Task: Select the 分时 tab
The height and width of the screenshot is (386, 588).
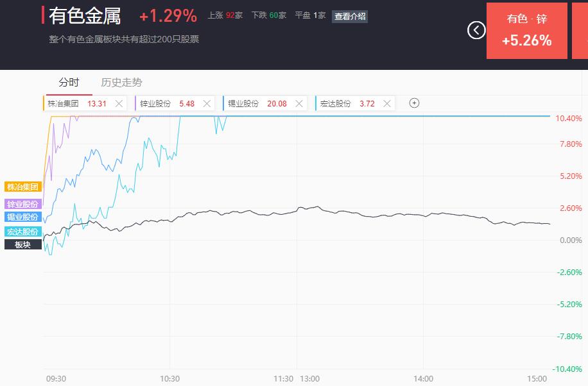Action: [69, 83]
